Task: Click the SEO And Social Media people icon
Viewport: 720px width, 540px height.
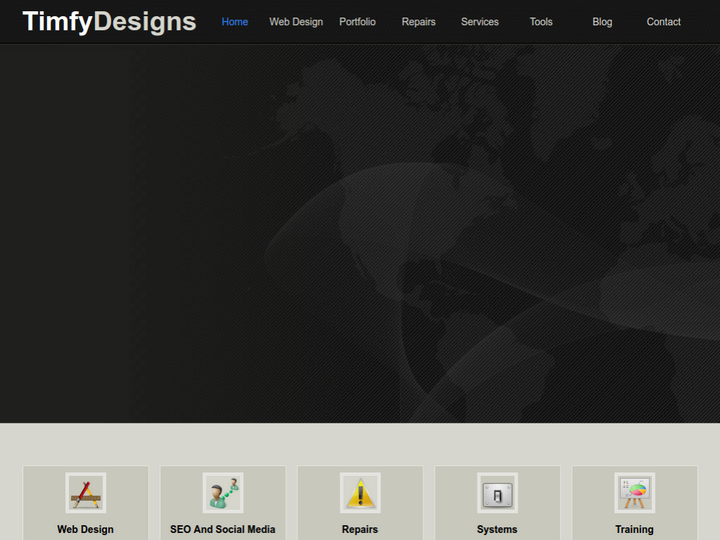Action: 223,493
